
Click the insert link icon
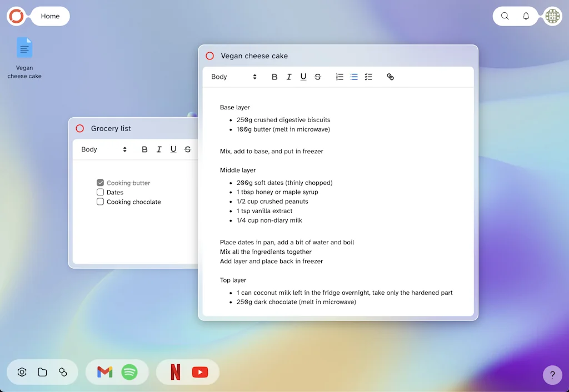tap(390, 77)
